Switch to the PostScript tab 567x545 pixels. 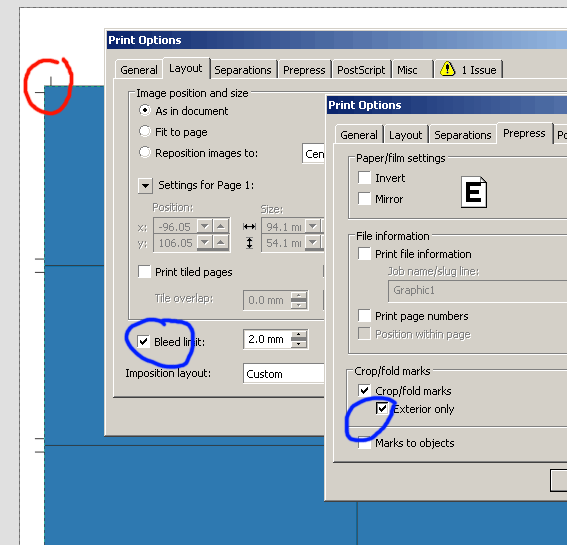pyautogui.click(x=361, y=69)
